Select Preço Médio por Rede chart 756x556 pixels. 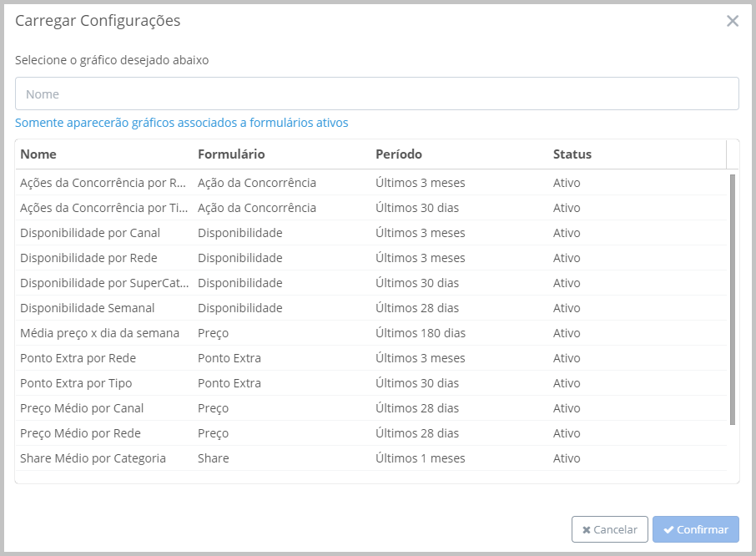pyautogui.click(x=80, y=433)
